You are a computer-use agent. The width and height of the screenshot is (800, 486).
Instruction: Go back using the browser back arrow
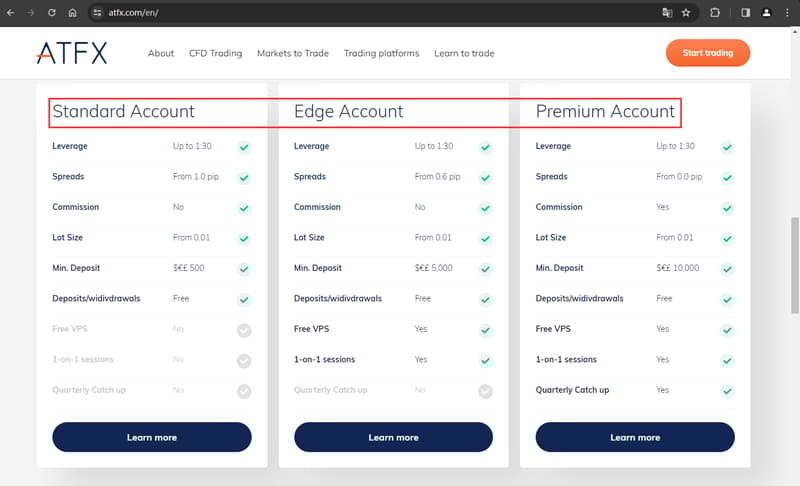click(11, 13)
